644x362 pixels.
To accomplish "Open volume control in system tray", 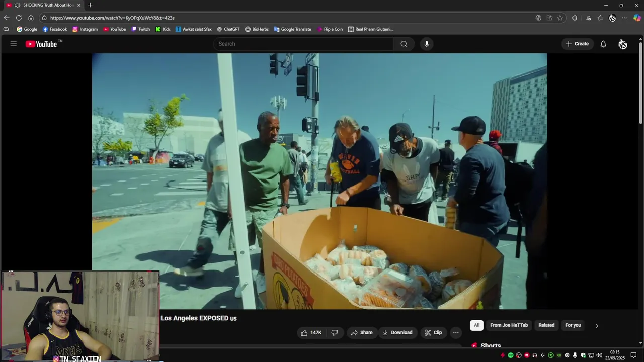I will point(599,355).
